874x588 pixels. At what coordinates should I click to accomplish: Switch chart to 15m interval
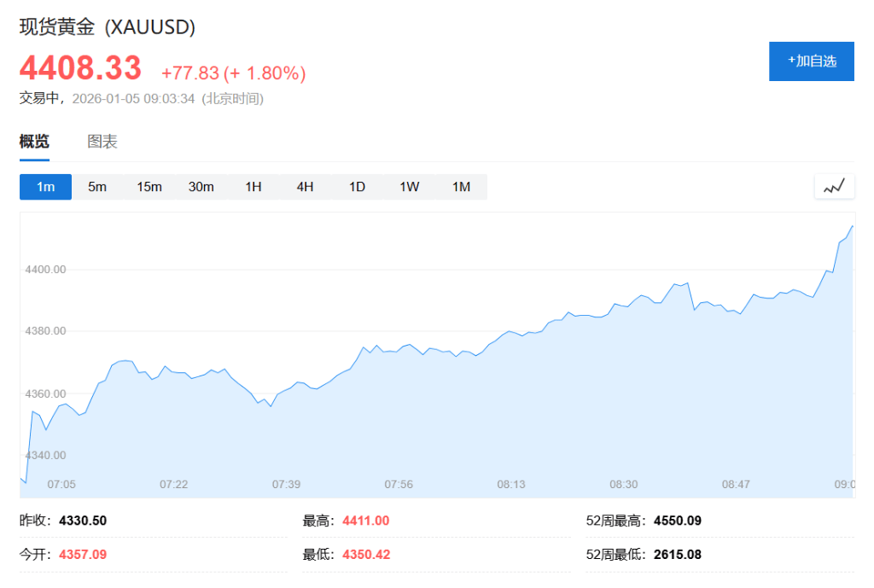149,187
